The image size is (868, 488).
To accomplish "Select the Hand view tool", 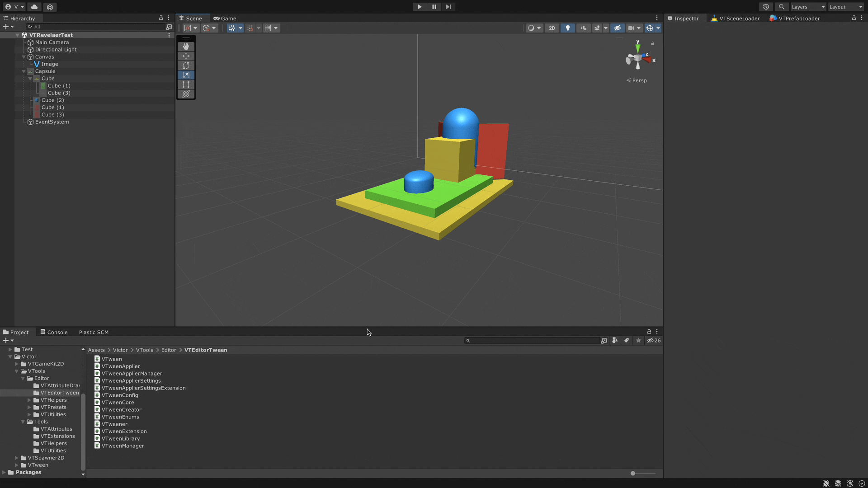I will point(186,47).
